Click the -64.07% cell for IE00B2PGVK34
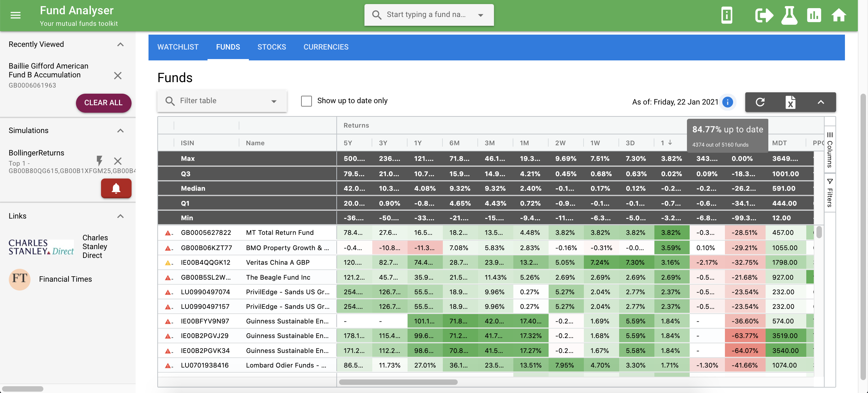 [745, 351]
